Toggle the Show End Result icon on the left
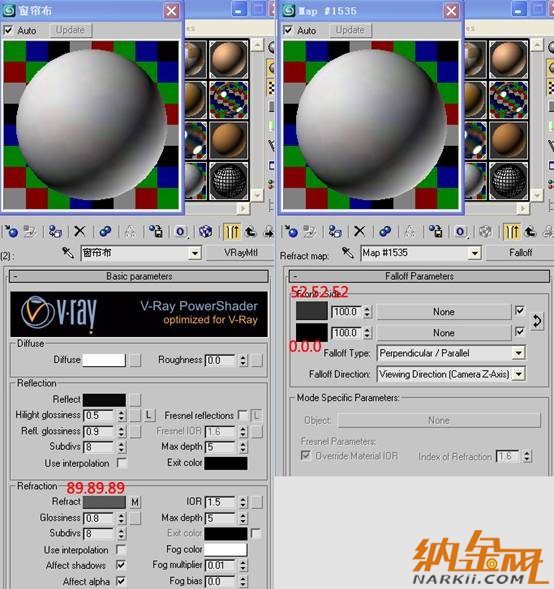Viewport: 554px width, 589px height. pyautogui.click(x=231, y=231)
